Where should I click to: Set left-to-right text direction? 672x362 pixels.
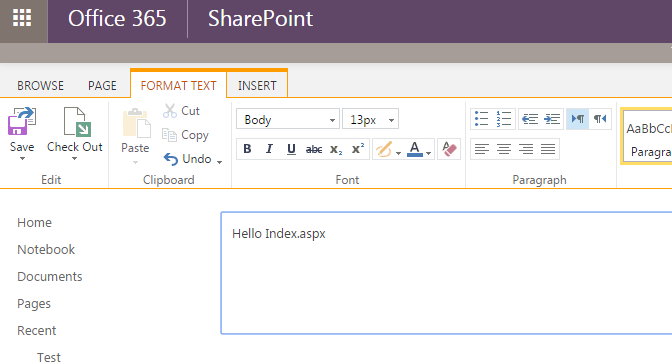tap(577, 119)
